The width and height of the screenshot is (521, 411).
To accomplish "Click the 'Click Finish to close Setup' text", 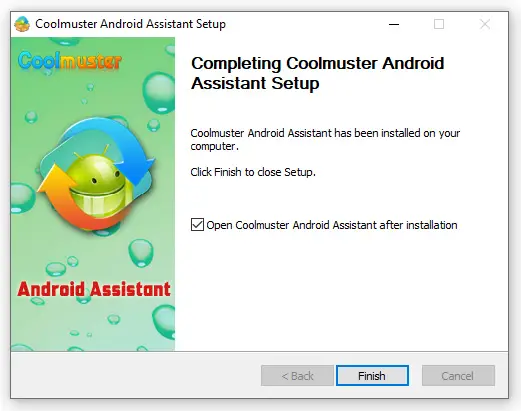I will pyautogui.click(x=253, y=172).
